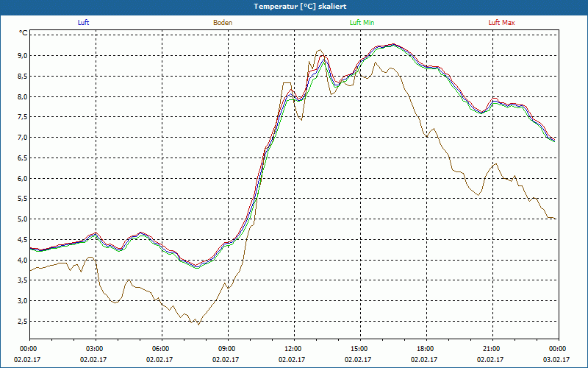Click the '18:00' time axis label
The width and height of the screenshot is (588, 368).
click(424, 349)
